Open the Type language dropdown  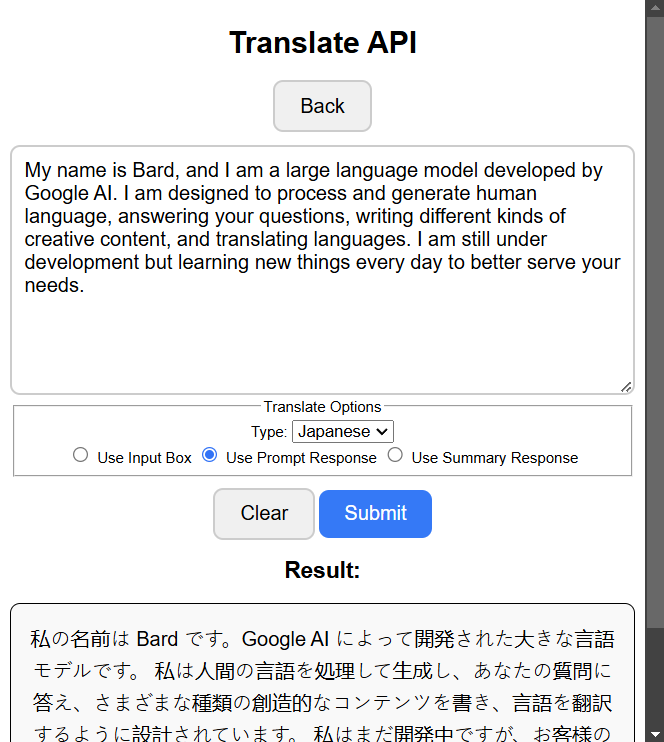tap(343, 432)
